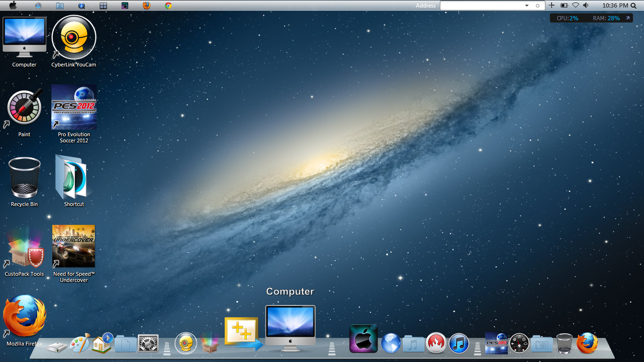644x362 pixels.
Task: Open the search magnifier in top bar
Action: click(633, 6)
